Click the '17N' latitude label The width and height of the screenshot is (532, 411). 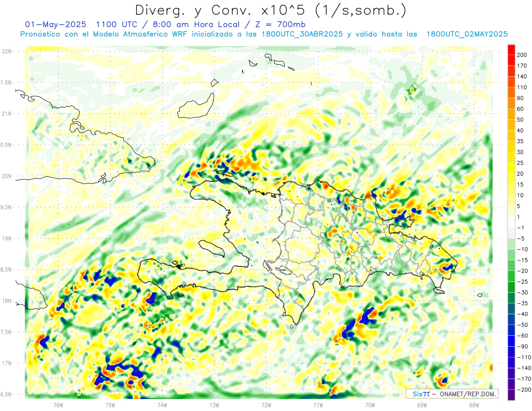coord(6,363)
